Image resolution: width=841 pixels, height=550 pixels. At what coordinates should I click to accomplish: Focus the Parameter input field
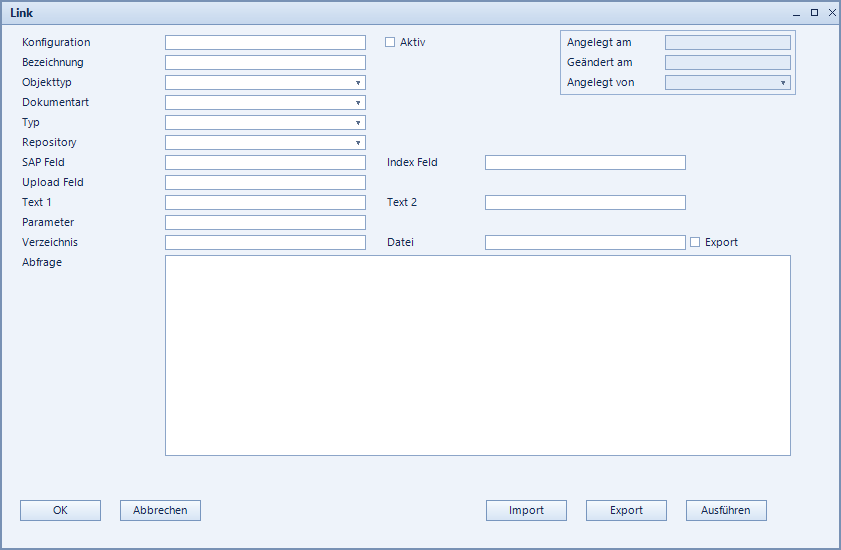coord(265,222)
